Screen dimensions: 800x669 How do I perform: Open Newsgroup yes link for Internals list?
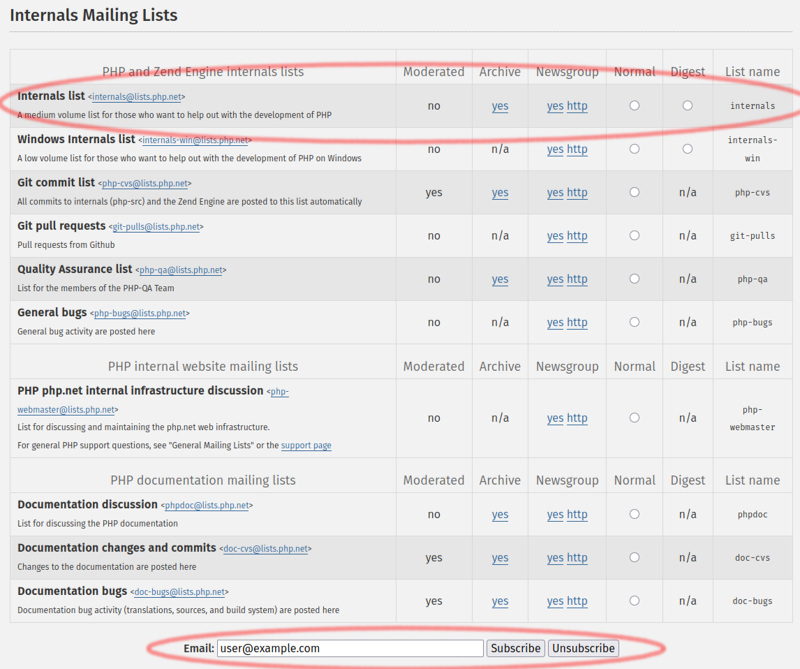point(555,106)
